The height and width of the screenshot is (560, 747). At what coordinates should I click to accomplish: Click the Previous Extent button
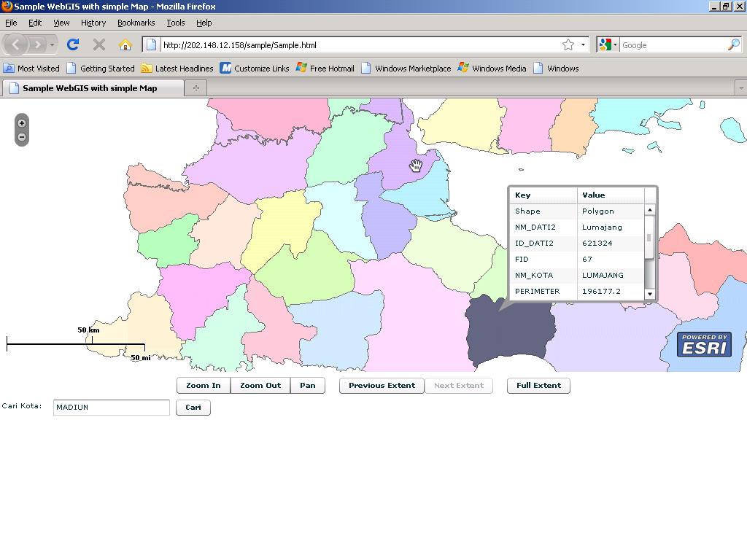click(x=382, y=385)
